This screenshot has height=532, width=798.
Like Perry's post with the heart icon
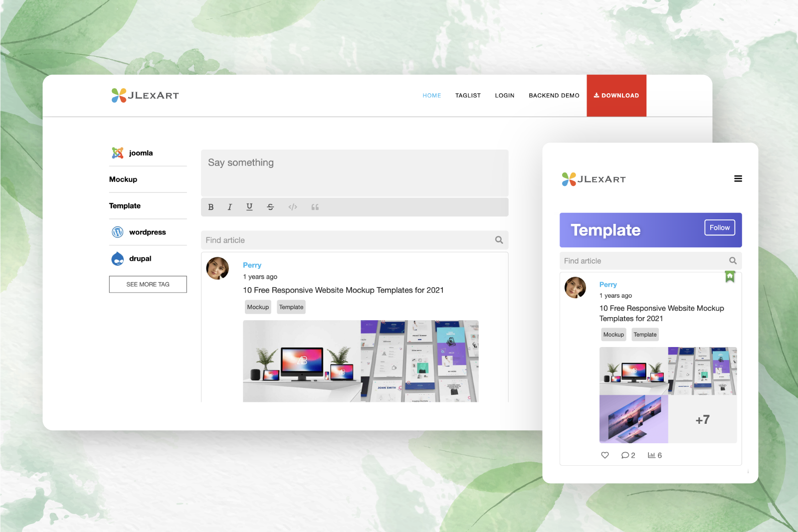point(604,455)
